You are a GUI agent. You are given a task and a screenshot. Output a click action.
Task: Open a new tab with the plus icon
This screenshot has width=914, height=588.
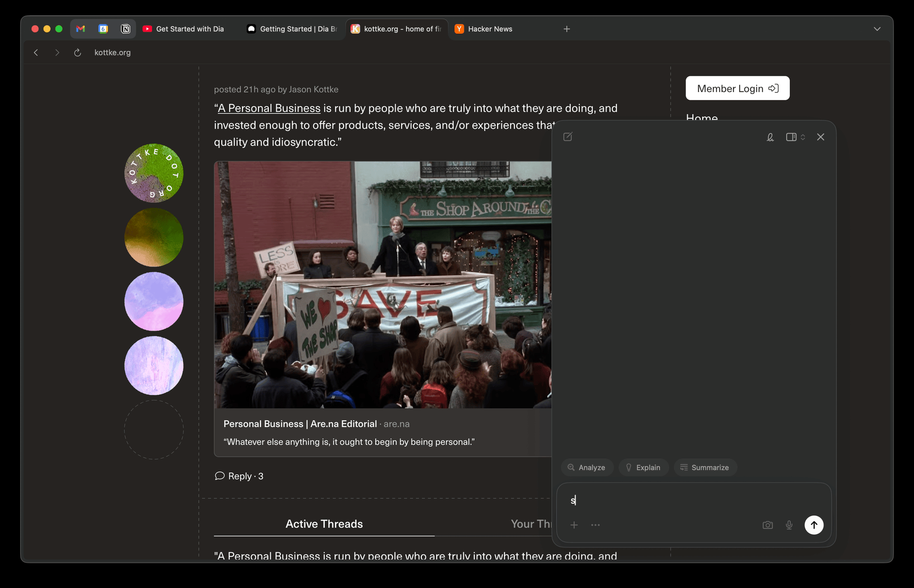click(x=567, y=29)
